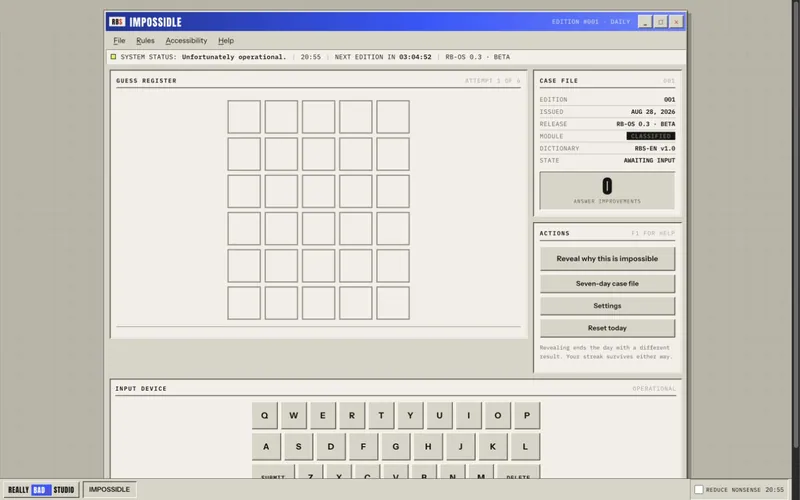The image size is (800, 500).
Task: Click the Reset today button
Action: tap(607, 328)
